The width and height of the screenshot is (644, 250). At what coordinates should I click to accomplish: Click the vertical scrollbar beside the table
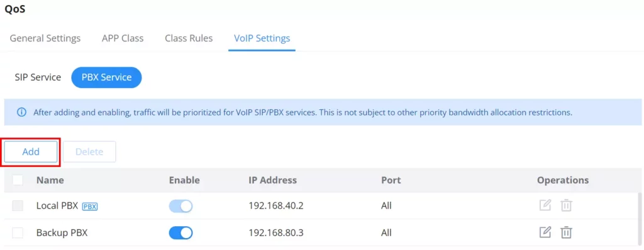tap(639, 220)
